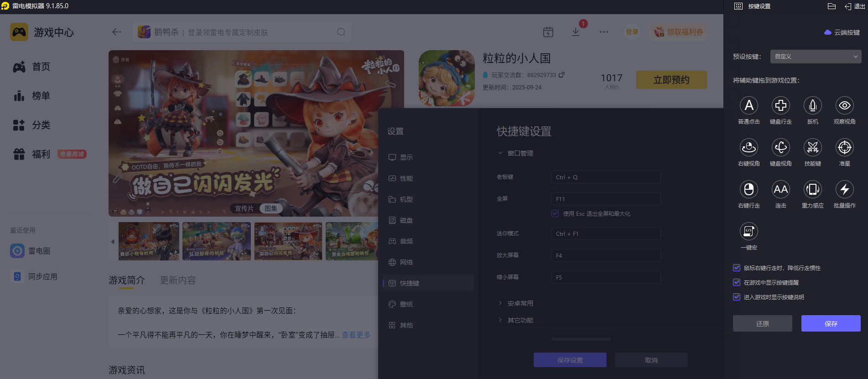Select the 技能键 crossed swords icon

[812, 147]
